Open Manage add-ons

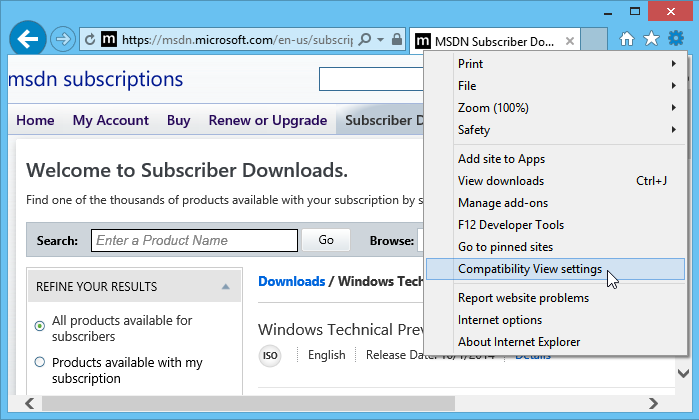[x=555, y=203]
